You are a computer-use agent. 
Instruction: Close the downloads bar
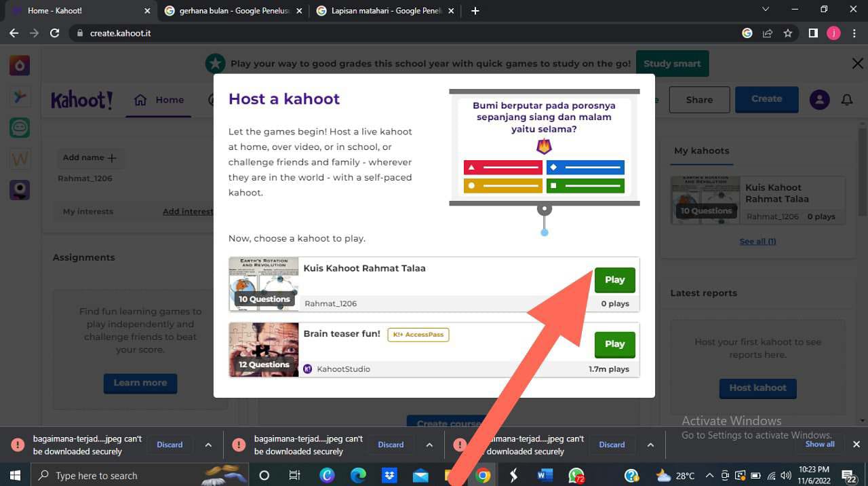[x=856, y=445]
